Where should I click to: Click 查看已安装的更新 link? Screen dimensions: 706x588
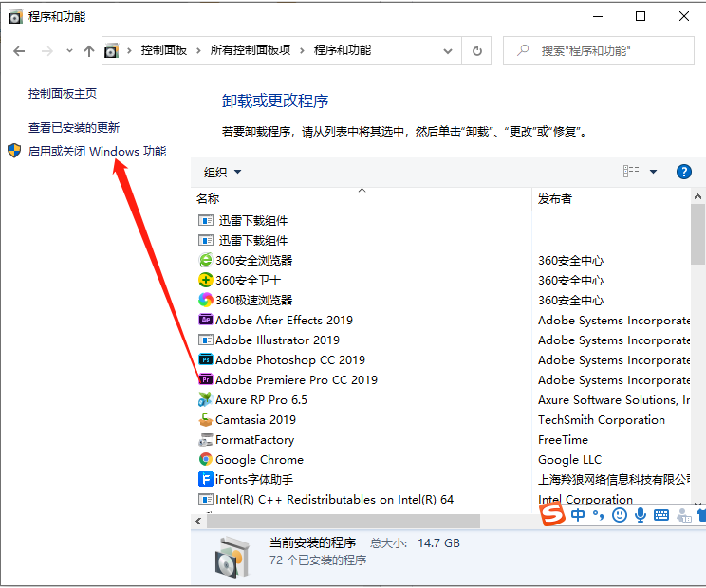(x=74, y=127)
